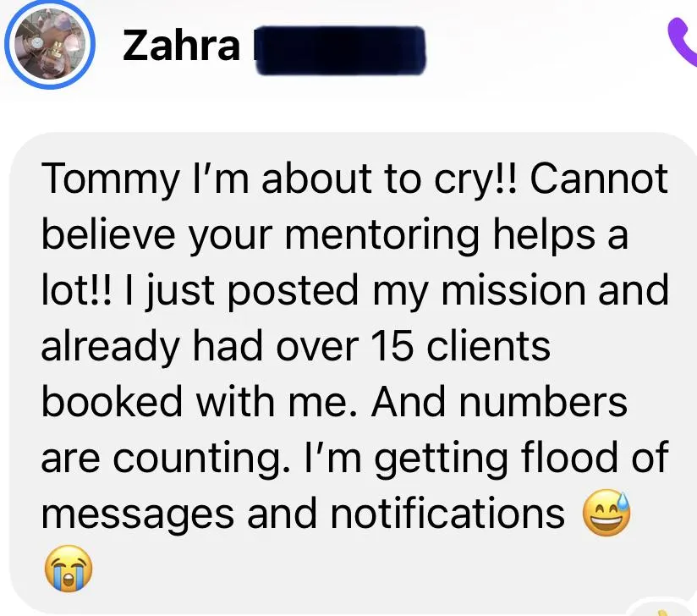Open Zahra's profile picture

pos(50,44)
